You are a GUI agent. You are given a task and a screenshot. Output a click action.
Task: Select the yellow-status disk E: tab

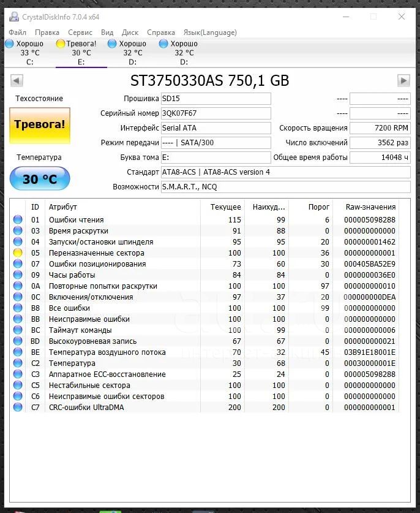coord(77,53)
